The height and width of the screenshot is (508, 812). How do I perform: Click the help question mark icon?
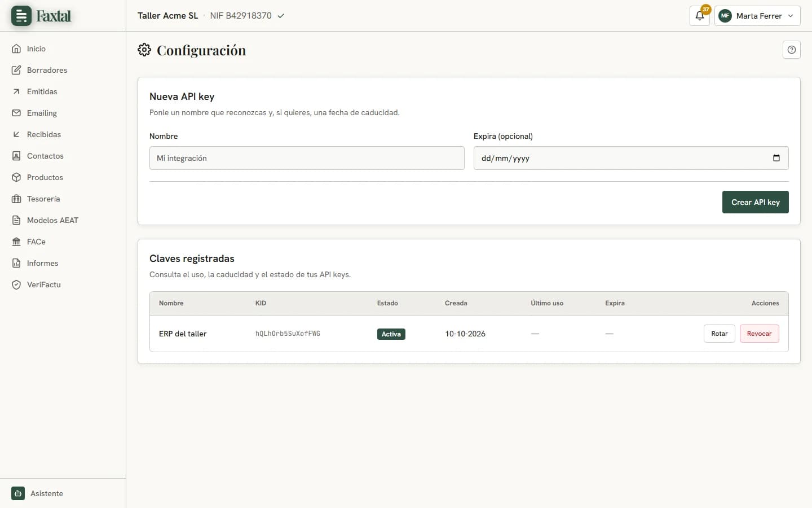click(792, 50)
